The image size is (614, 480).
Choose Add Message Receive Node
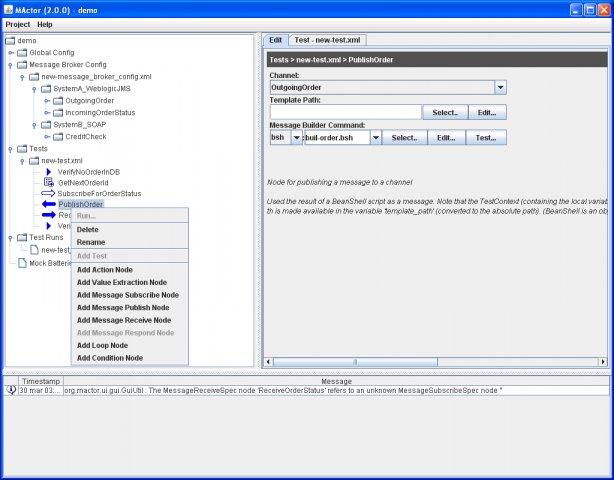pos(130,320)
